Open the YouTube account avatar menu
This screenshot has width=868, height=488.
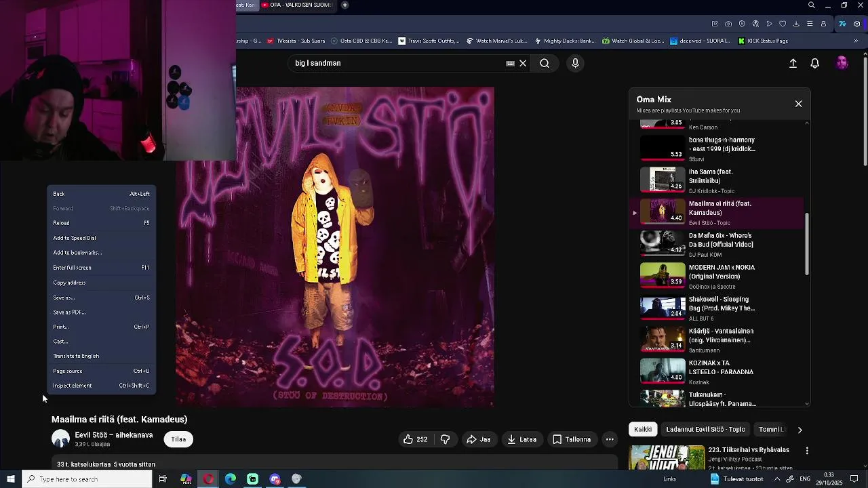[x=842, y=63]
